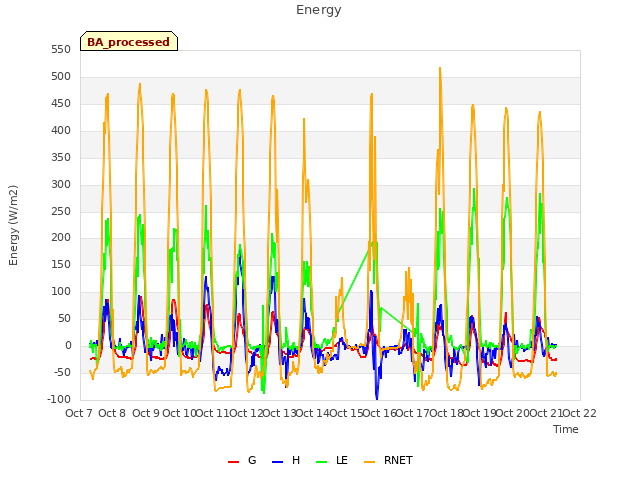
Task: Click the Time x-axis label
Action: [x=566, y=429]
